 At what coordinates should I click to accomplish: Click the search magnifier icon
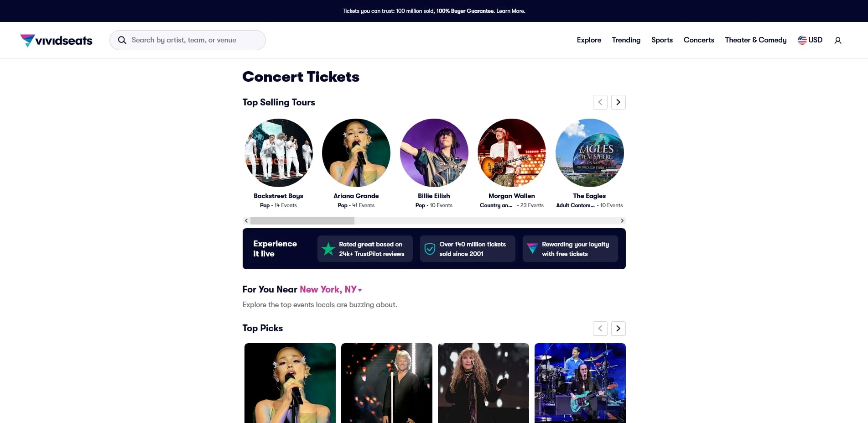[x=122, y=40]
